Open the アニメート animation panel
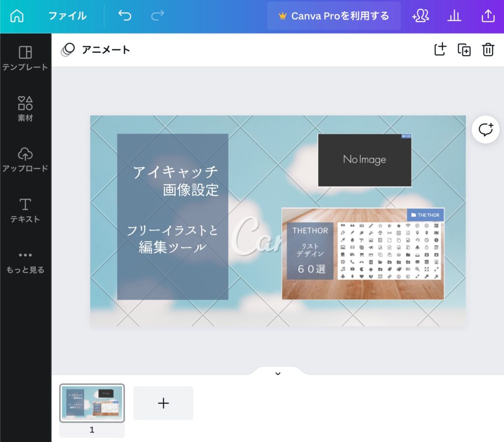Image resolution: width=504 pixels, height=442 pixels. (x=96, y=50)
